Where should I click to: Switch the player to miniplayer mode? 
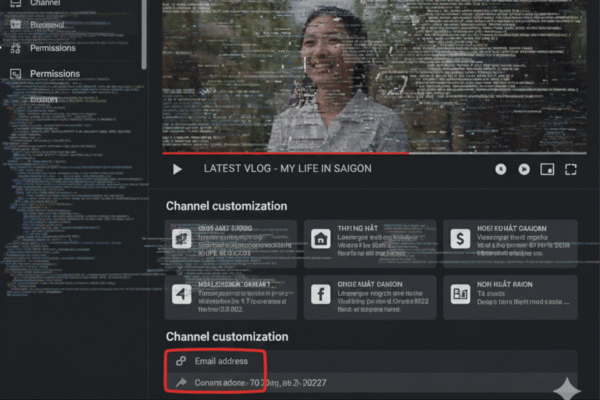pos(547,169)
